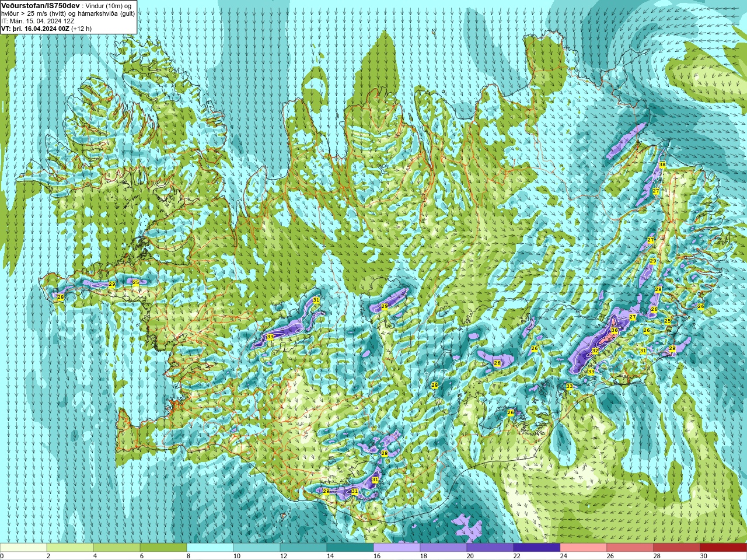Image resolution: width=747 pixels, height=560 pixels.
Task: Click the 0–2 m/s pale yellow legend swatch
Action: pyautogui.click(x=23, y=548)
